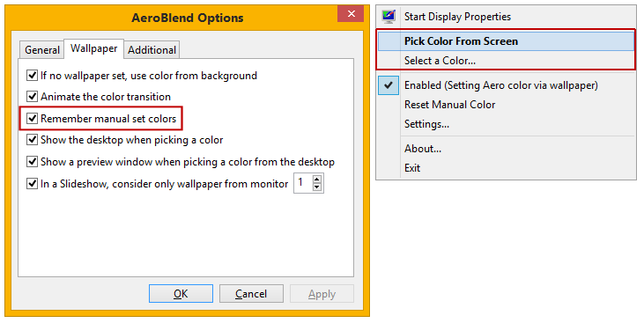Close the AeroBlend Options dialog
644x323 pixels.
(351, 13)
